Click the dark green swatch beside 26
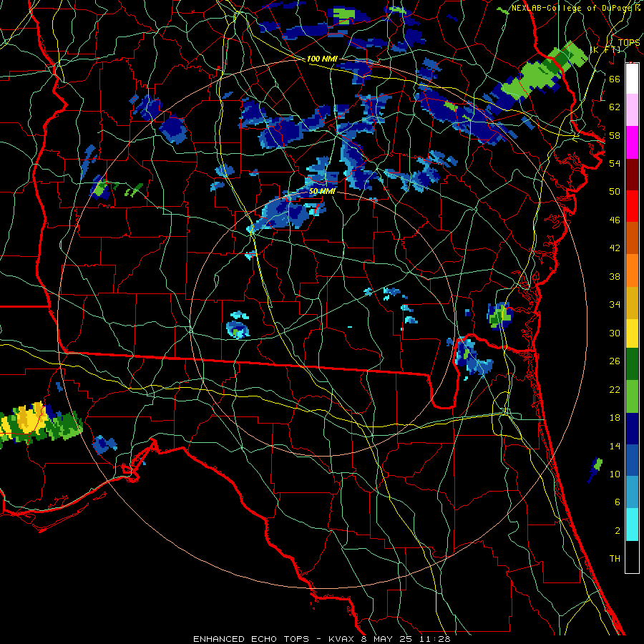The height and width of the screenshot is (644, 644). pos(632,364)
